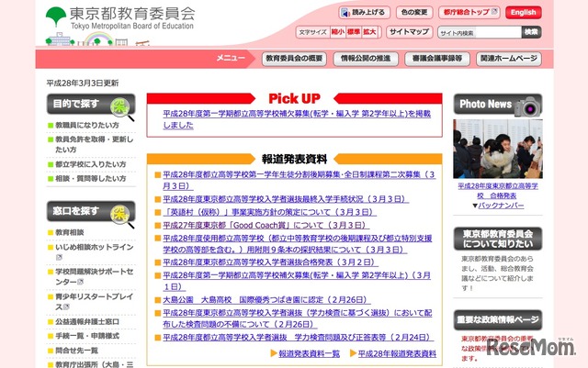Open 補欠募集（3月1日）press release link
This screenshot has height=368, width=588.
point(297,281)
